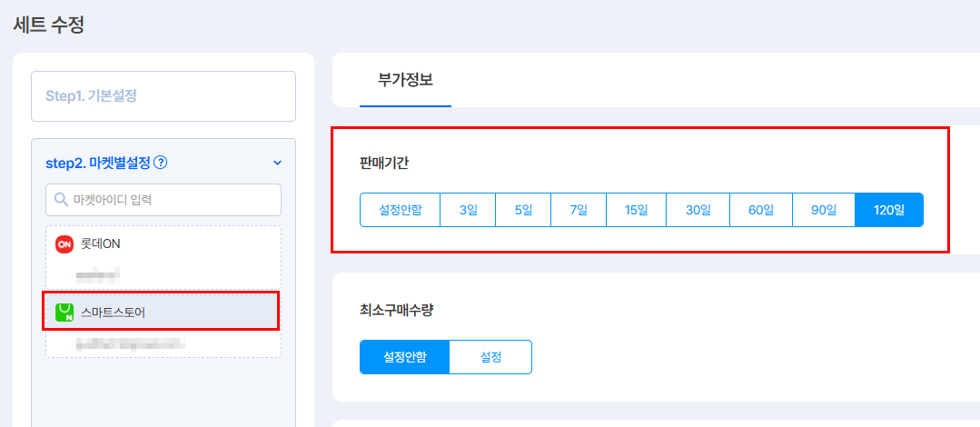
Task: Enable 최소구매수량 with the 설정 button
Action: [490, 357]
